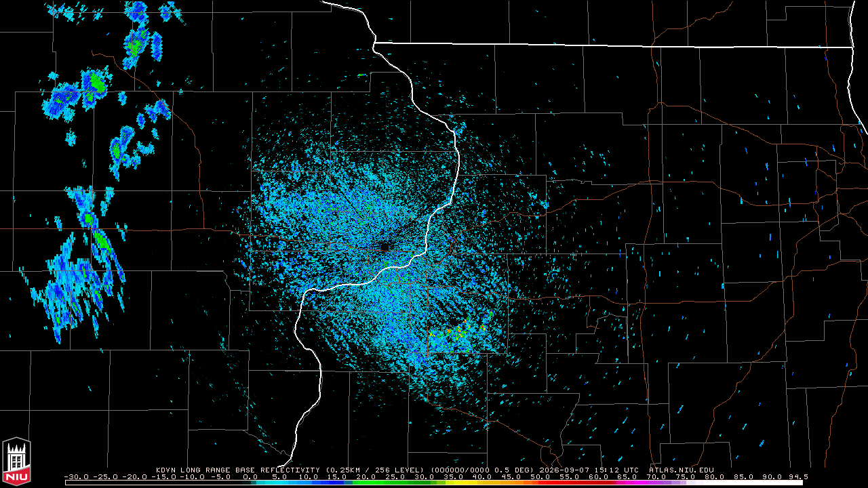Click the -30.0 value on the color scale
868x488 pixels.
[x=75, y=476]
